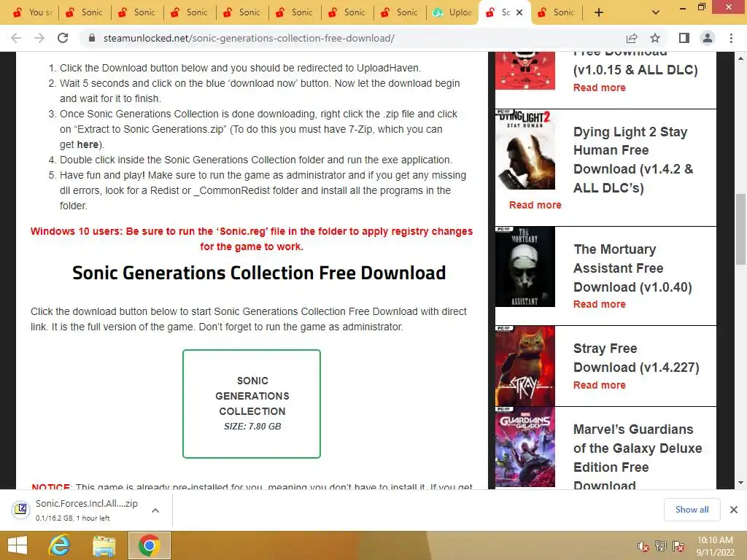The image size is (747, 560).
Task: Show all downloads
Action: point(692,510)
